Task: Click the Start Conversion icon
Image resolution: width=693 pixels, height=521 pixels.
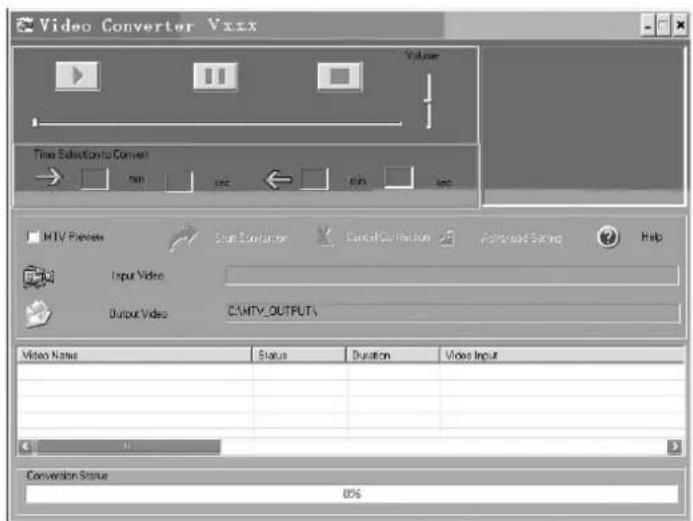Action: 183,238
